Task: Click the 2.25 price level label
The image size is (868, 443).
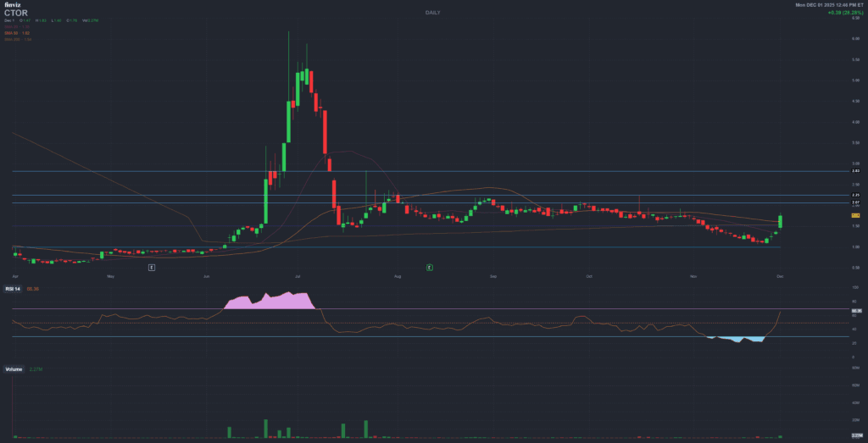Action: click(x=855, y=196)
